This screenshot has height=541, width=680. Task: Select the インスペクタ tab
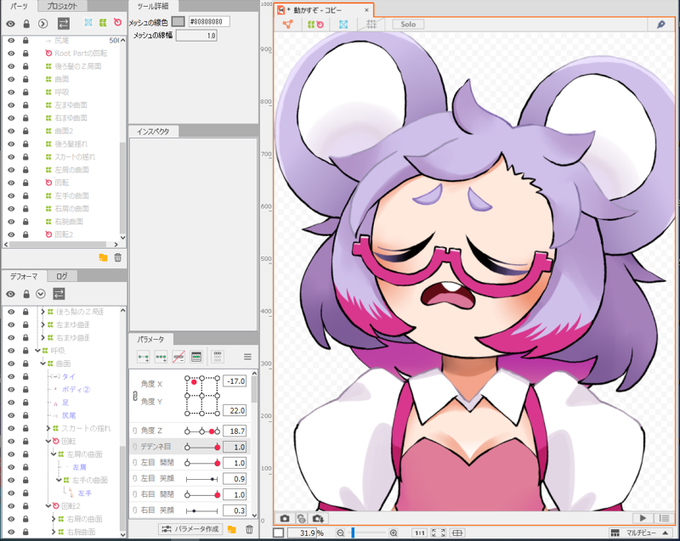click(x=153, y=131)
